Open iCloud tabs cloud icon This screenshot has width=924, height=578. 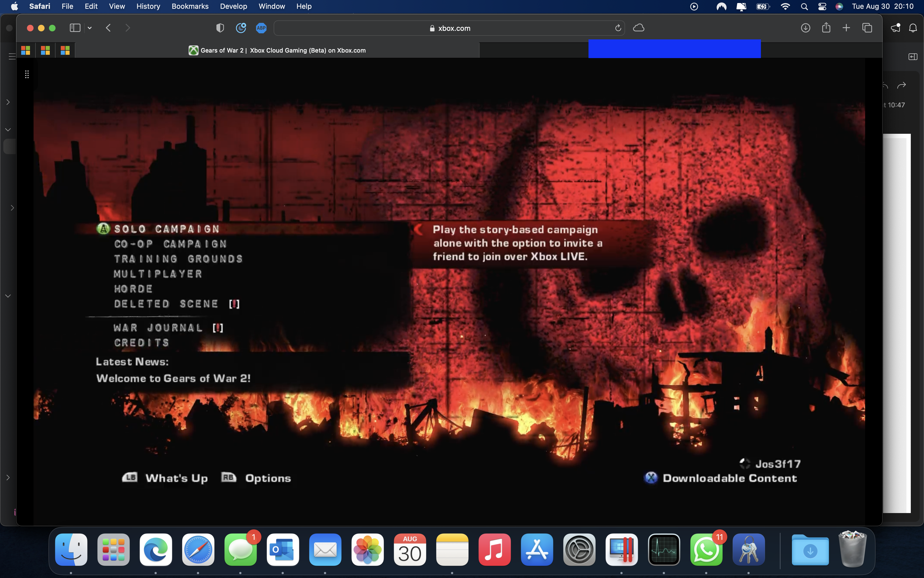point(639,28)
